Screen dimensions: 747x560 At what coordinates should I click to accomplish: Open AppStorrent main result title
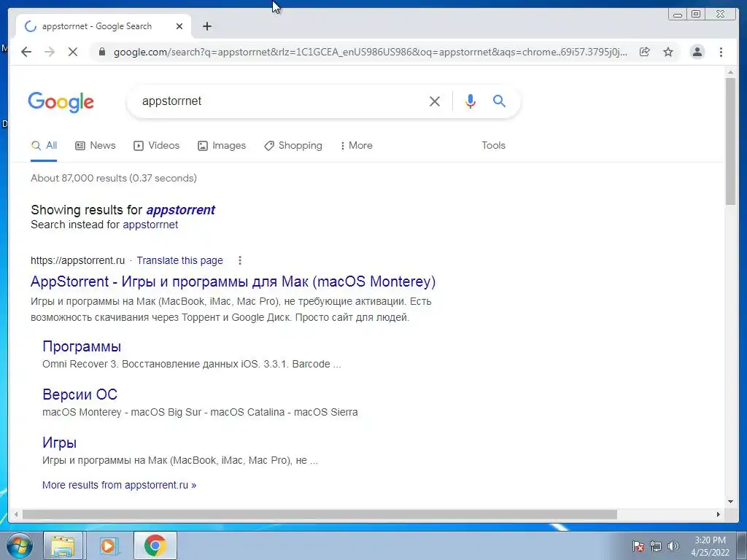[233, 281]
